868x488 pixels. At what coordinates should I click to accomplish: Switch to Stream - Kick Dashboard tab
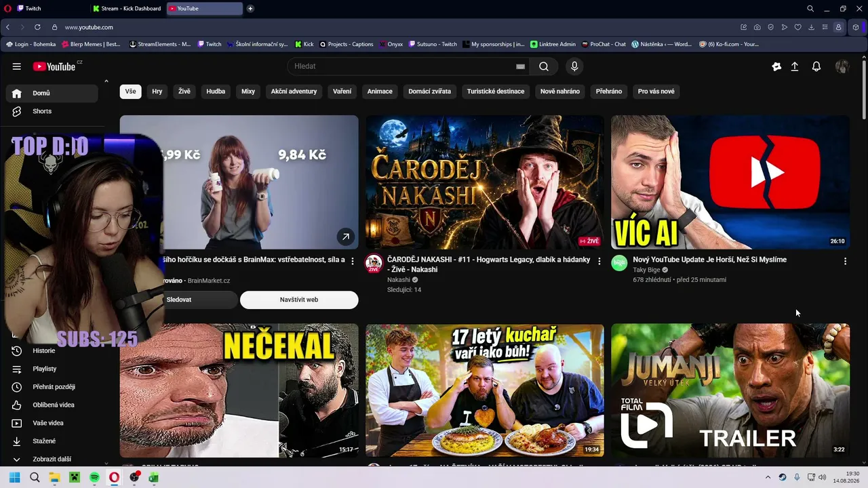[127, 9]
